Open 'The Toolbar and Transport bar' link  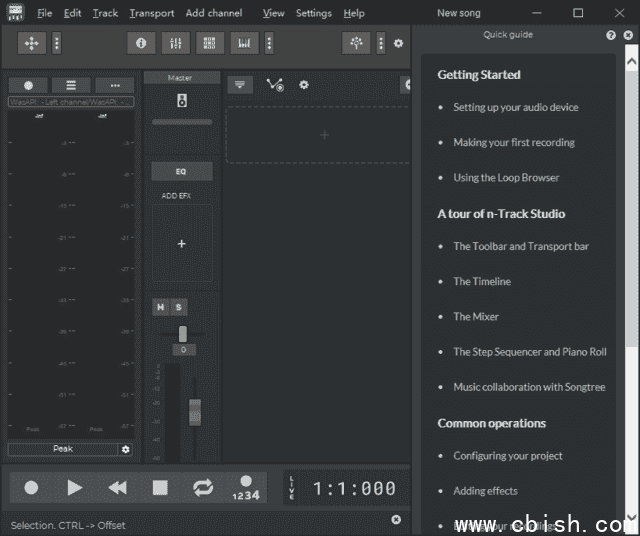tap(521, 246)
